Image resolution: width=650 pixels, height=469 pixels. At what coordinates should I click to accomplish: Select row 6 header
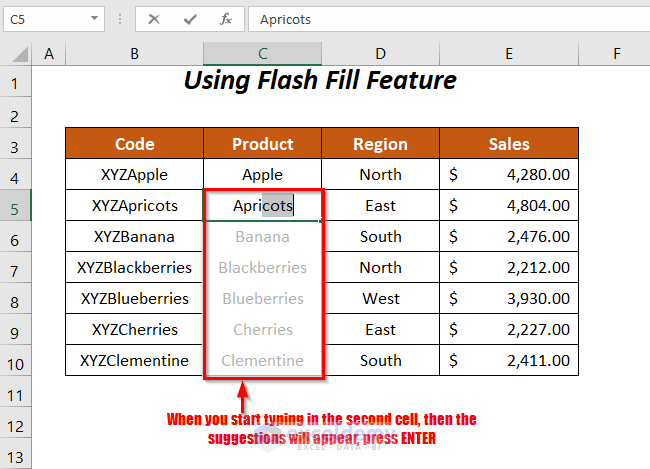point(15,236)
